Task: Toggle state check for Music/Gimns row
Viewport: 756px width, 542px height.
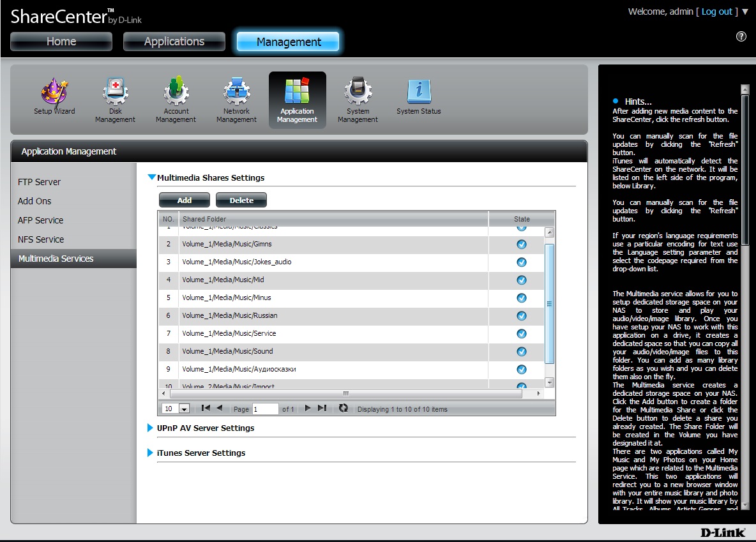Action: tap(521, 245)
